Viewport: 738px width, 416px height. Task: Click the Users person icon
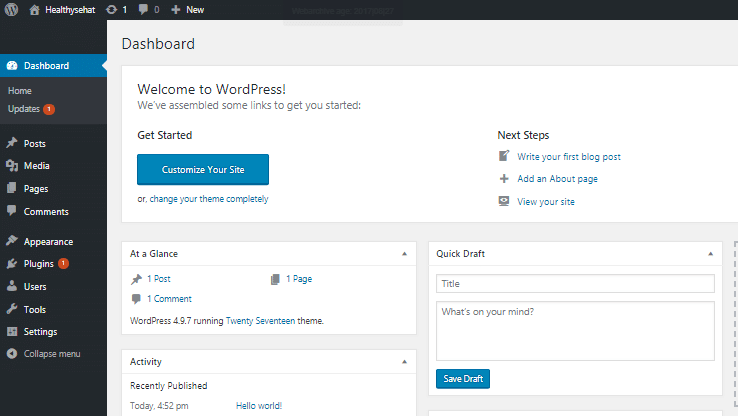point(12,286)
